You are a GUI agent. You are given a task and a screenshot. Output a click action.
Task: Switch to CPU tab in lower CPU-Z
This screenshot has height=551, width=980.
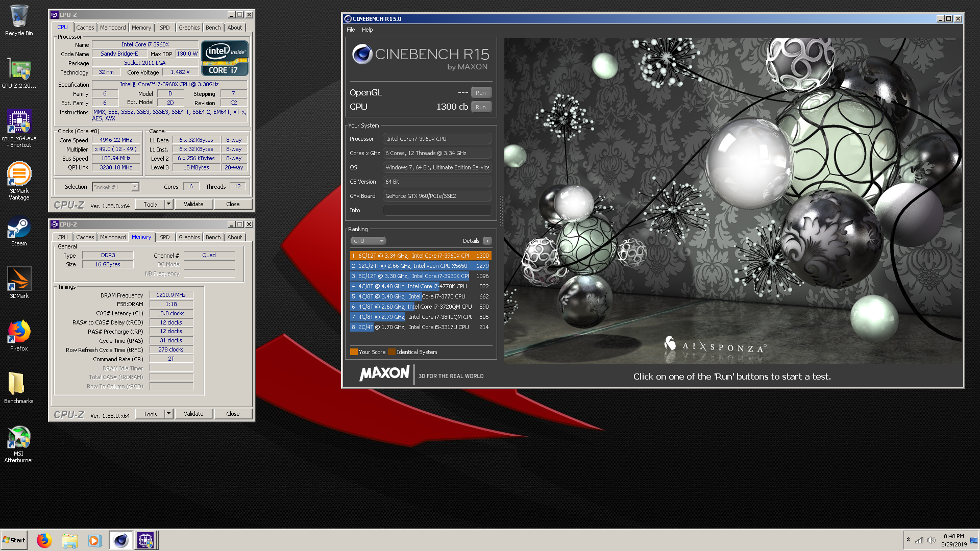(63, 237)
